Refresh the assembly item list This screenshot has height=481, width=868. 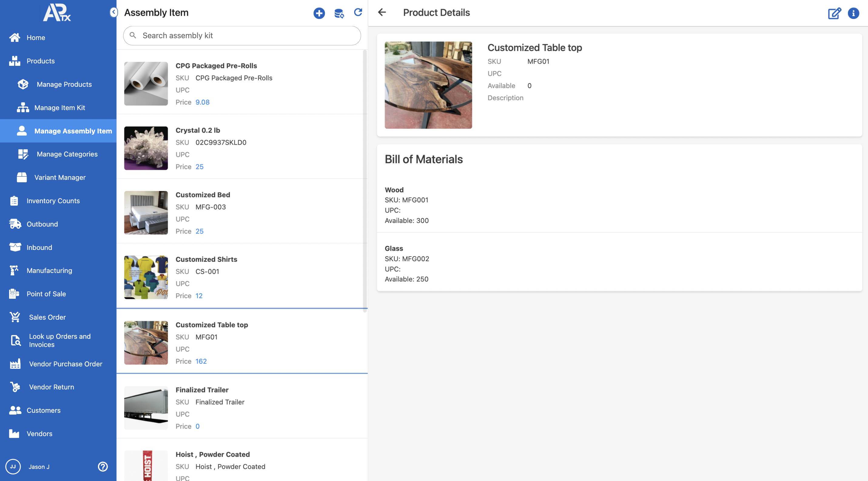point(358,12)
